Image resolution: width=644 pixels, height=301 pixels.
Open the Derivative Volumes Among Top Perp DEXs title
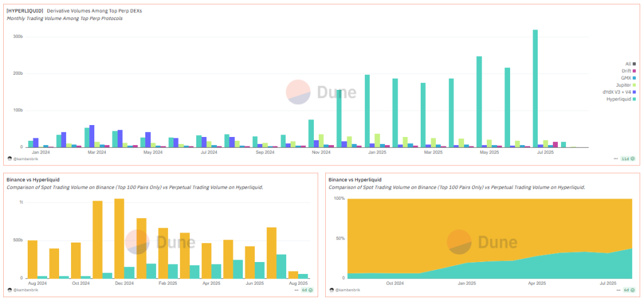(94, 11)
